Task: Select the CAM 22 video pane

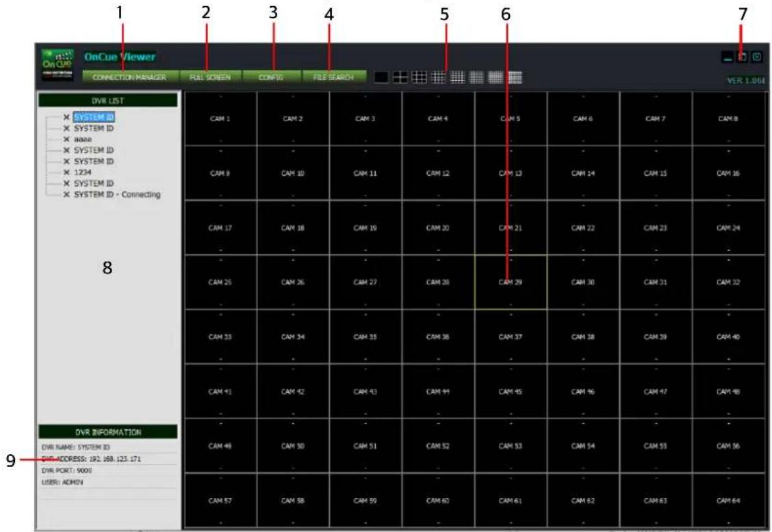Action: (x=583, y=228)
